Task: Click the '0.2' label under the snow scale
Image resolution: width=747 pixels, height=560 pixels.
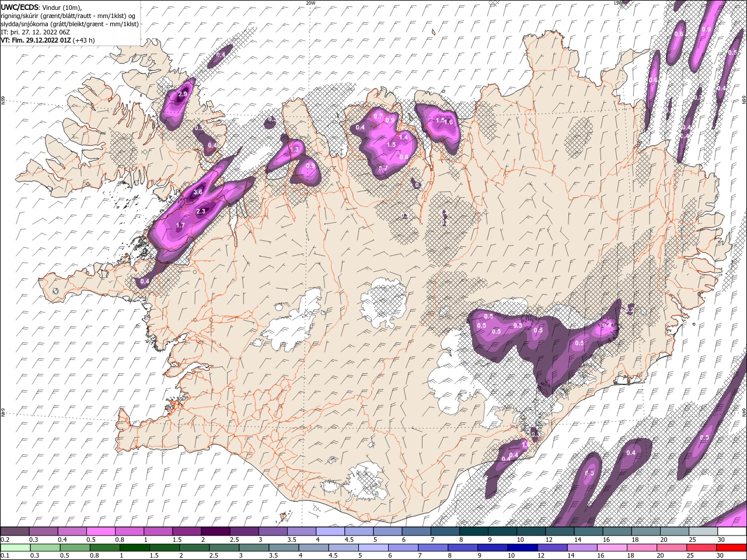Action: pyautogui.click(x=5, y=540)
